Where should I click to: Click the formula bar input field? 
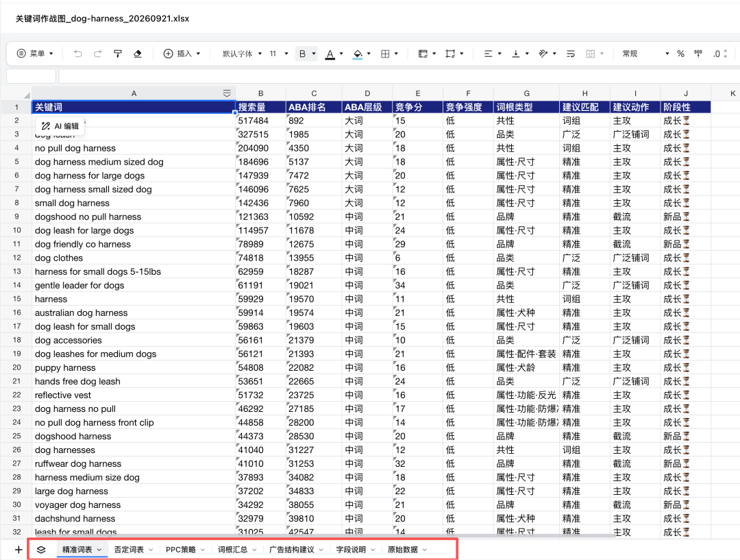399,75
